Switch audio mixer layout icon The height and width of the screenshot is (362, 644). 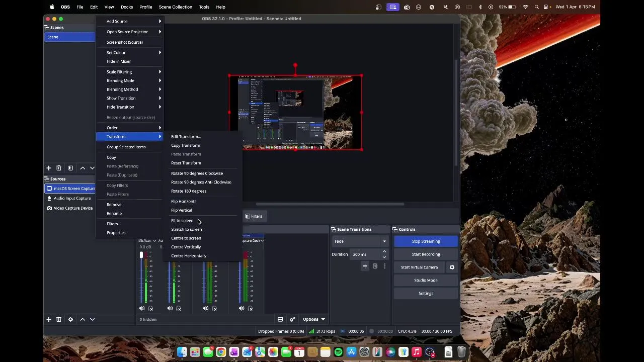tap(280, 319)
